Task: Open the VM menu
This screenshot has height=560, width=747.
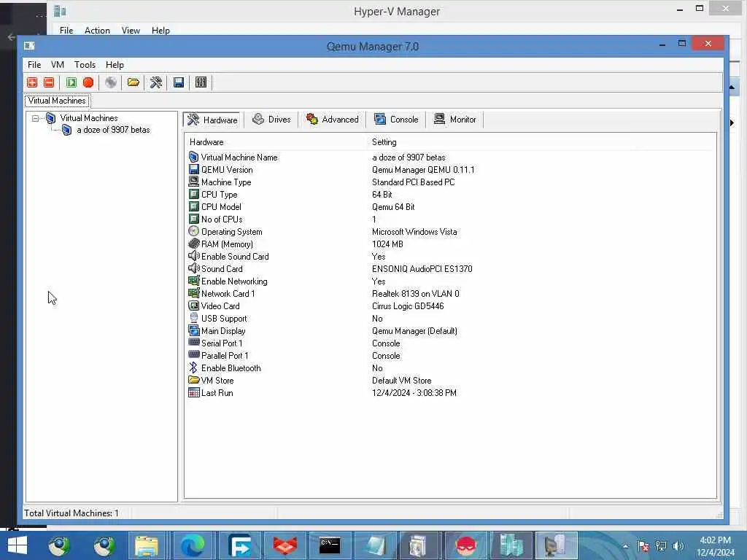Action: click(x=58, y=65)
